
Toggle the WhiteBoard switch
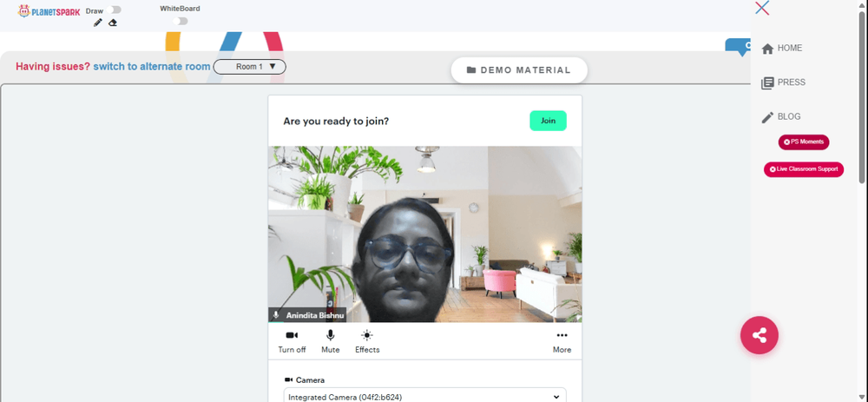[x=180, y=21]
